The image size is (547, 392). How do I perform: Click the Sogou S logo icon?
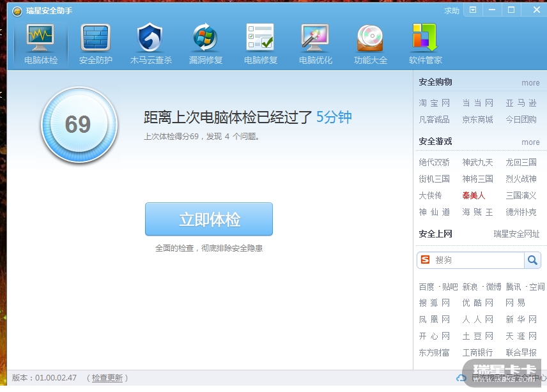(x=425, y=260)
